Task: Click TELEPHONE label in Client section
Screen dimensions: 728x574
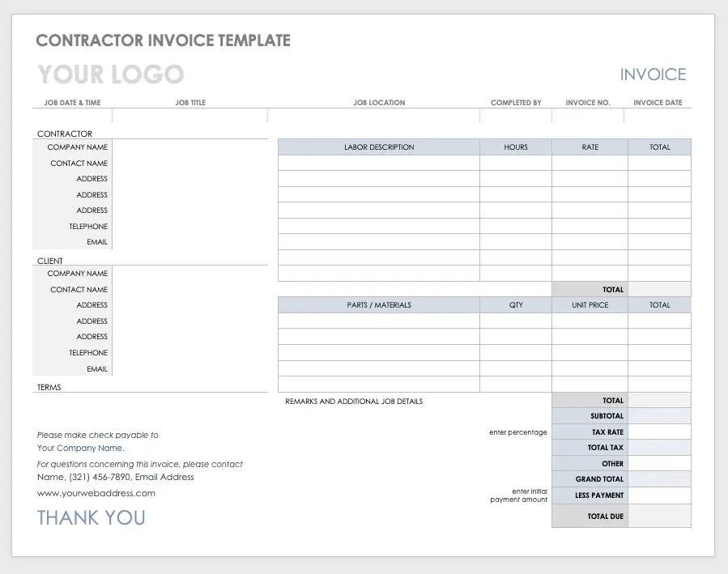Action: click(88, 353)
